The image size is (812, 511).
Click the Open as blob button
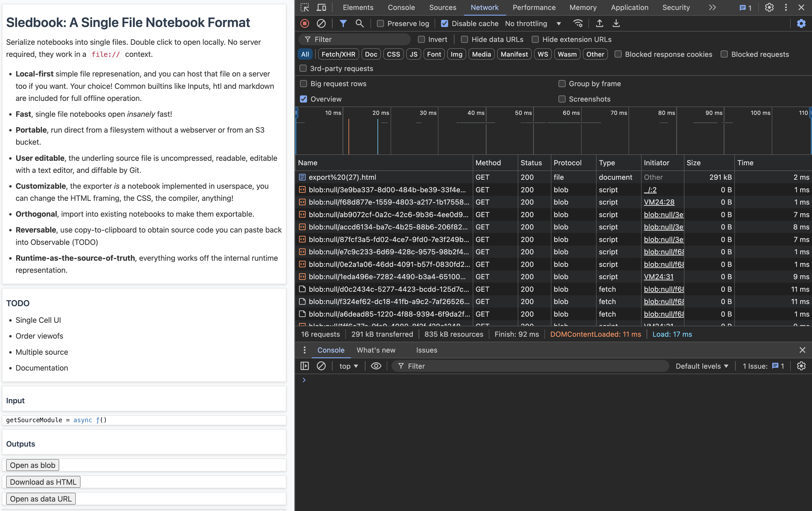[x=33, y=465]
